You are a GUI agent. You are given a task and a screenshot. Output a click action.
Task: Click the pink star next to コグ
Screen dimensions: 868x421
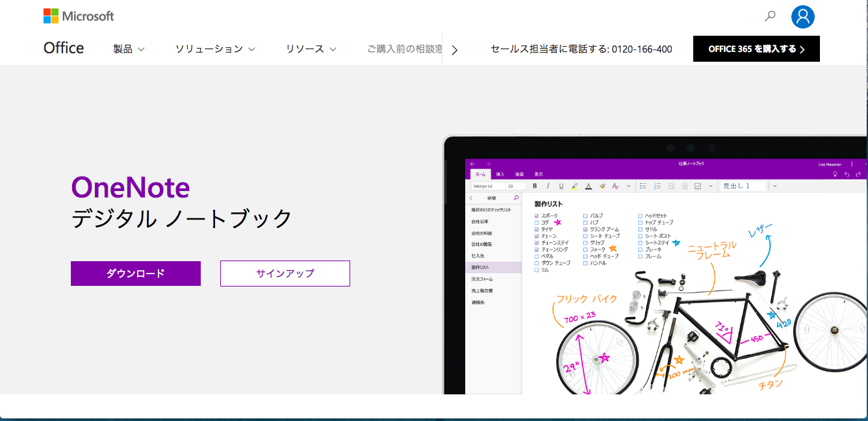(x=557, y=222)
